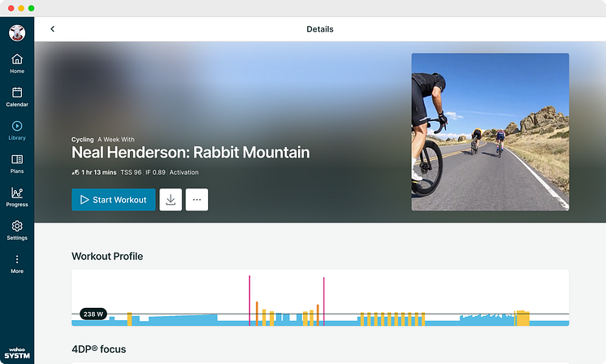Click the first pink marker line in profile
The image size is (606, 364).
click(x=249, y=300)
